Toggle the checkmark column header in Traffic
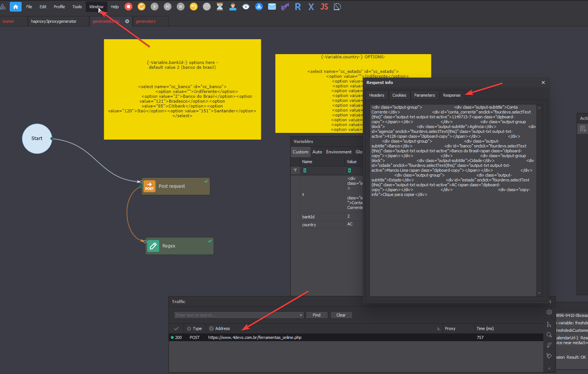 click(176, 328)
